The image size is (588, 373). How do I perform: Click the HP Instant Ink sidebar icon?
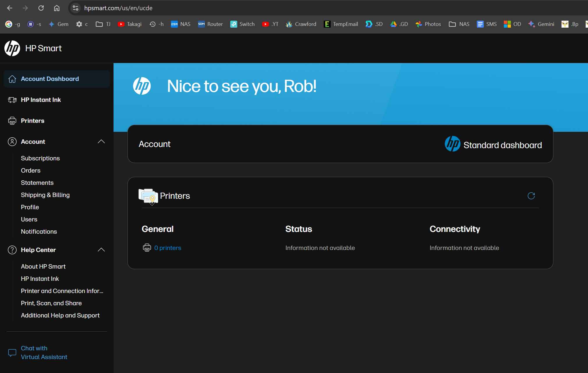coord(12,100)
